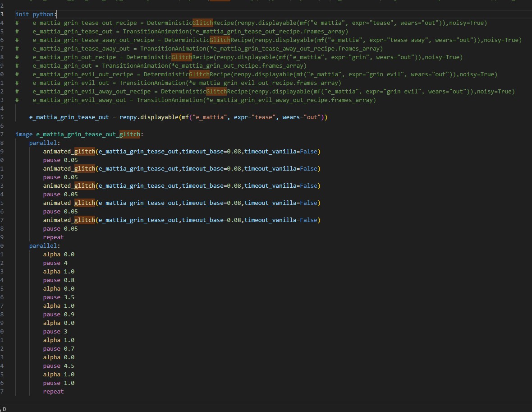Click the commented e_mattia_grin_tease_out_recipe assignment line
This screenshot has height=412, width=532.
(x=251, y=23)
